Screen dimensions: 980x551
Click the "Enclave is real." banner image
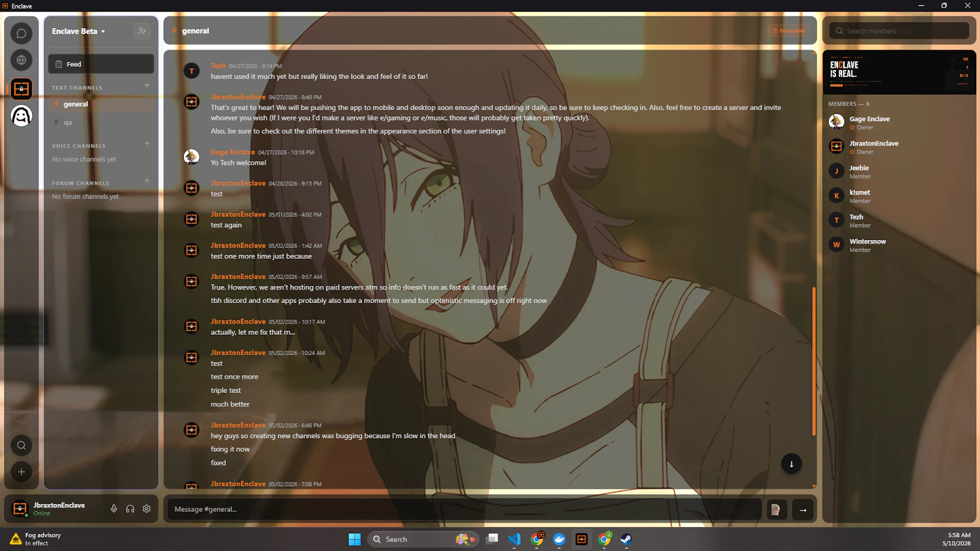click(x=899, y=72)
